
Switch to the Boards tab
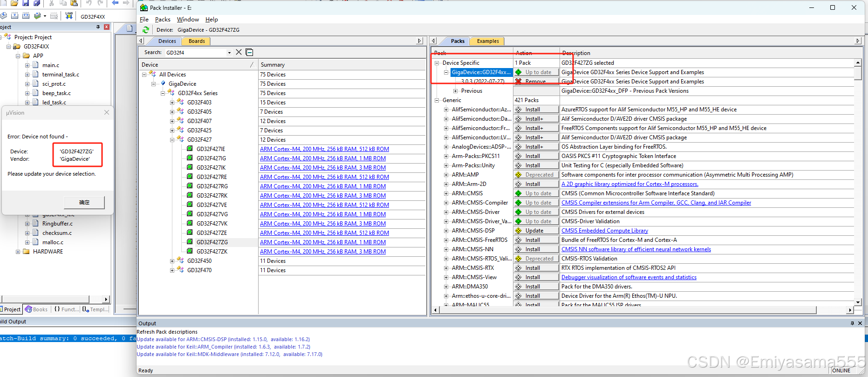pos(197,41)
